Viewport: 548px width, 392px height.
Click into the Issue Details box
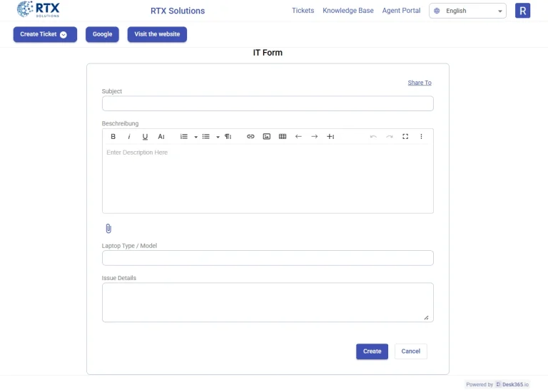click(268, 302)
